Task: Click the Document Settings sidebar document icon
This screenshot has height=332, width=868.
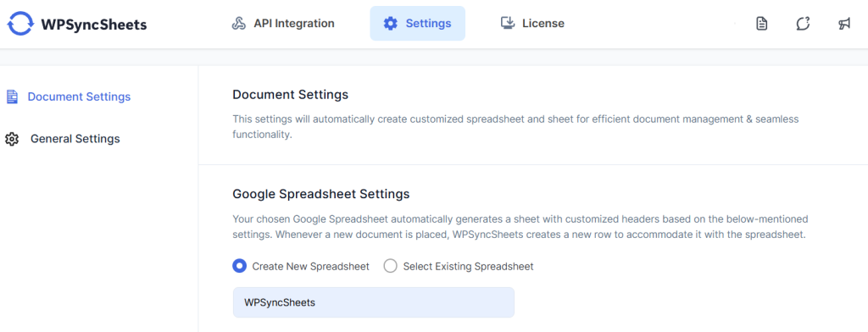Action: click(x=12, y=97)
